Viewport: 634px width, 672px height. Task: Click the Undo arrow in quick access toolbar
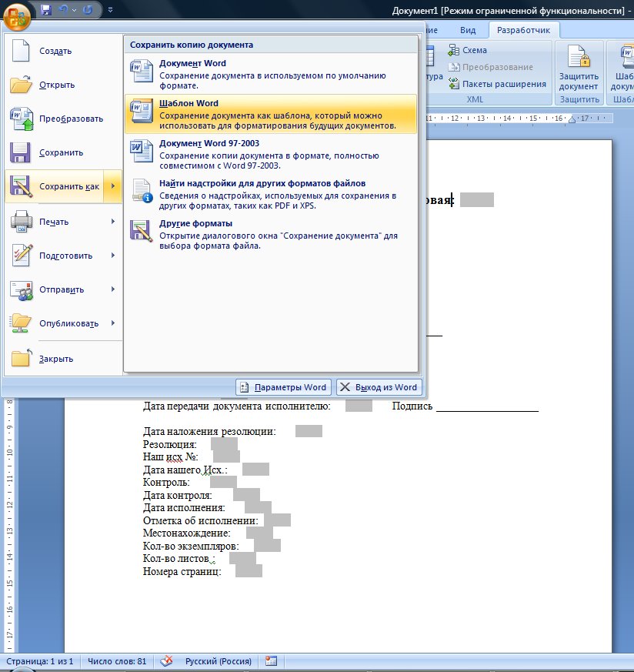coord(63,9)
